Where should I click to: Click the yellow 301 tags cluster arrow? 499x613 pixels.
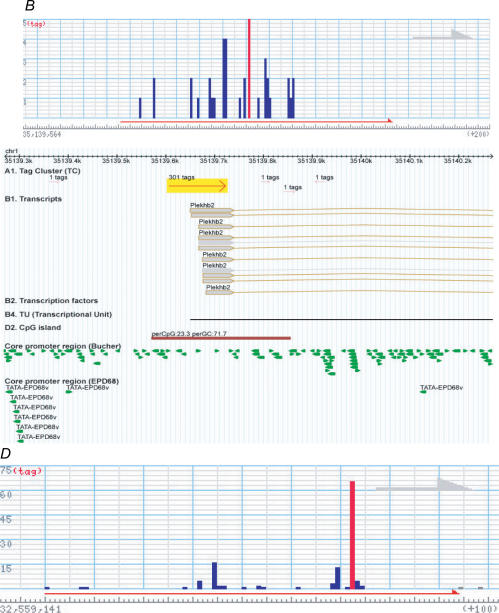click(x=197, y=186)
